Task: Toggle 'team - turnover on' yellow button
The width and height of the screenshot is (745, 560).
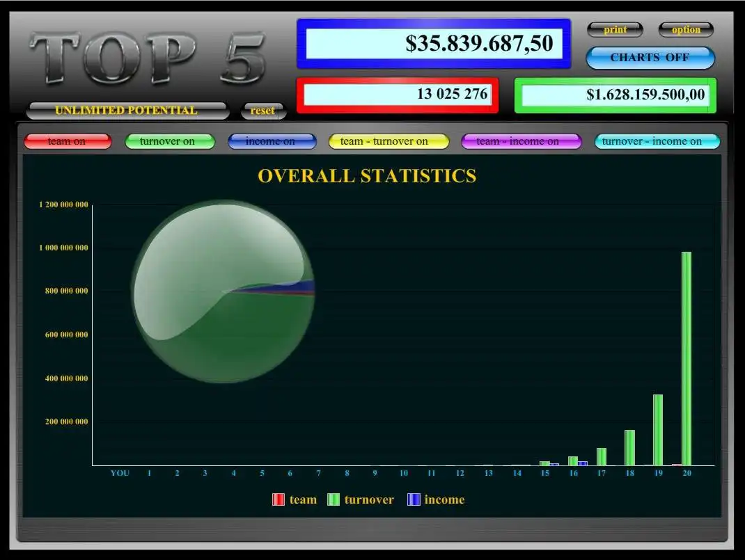Action: click(x=389, y=141)
